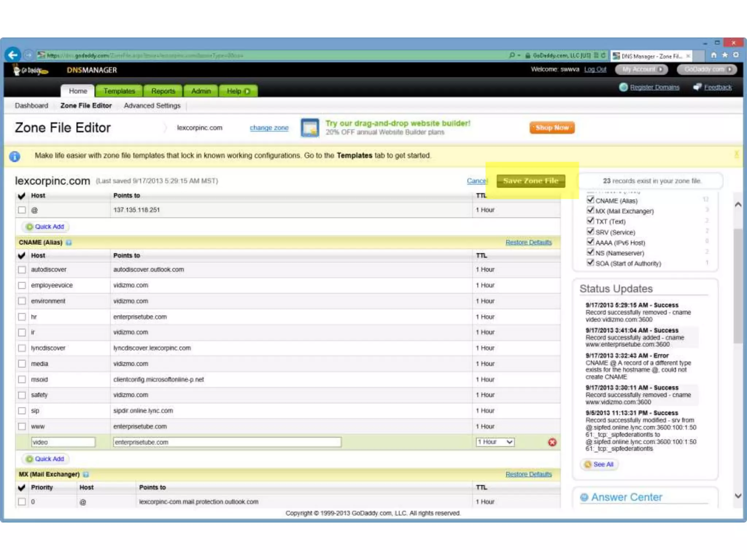Select the www CNAME record checkbox

22,427
